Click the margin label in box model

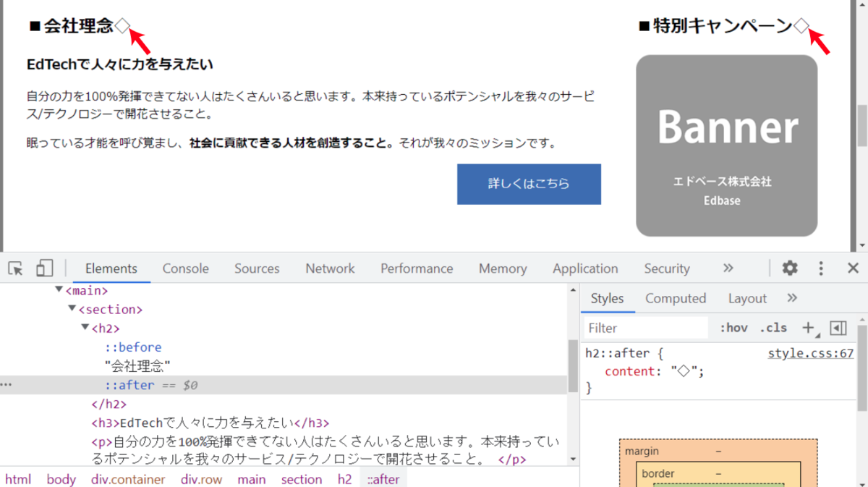tap(642, 451)
